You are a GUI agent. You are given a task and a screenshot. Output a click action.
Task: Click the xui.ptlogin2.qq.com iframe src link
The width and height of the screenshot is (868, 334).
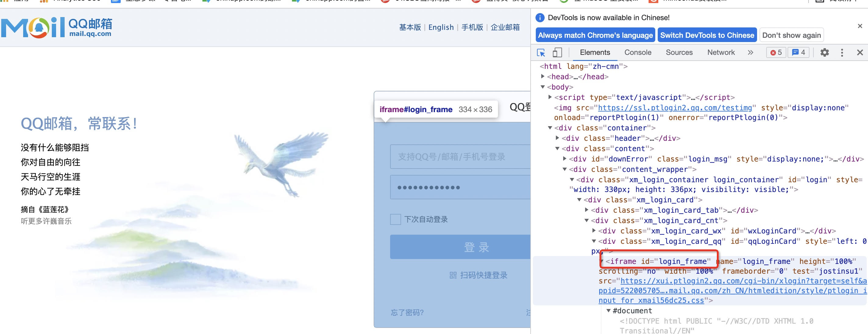tap(733, 290)
